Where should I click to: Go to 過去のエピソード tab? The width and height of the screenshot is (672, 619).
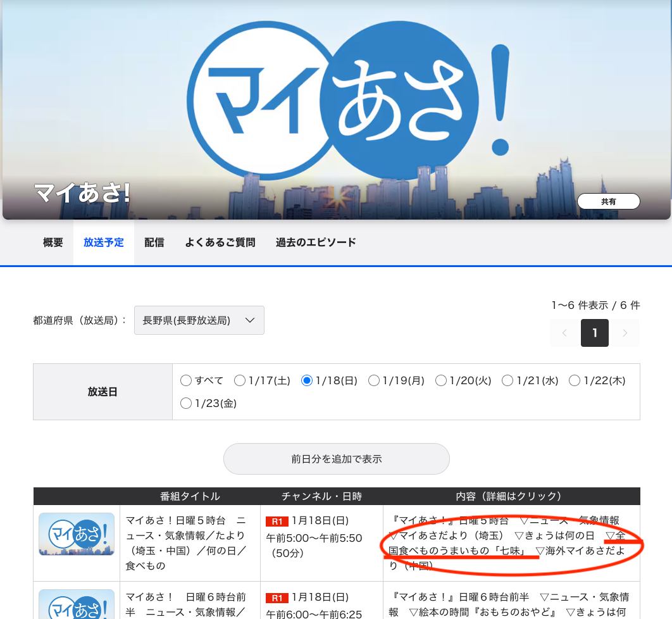point(316,242)
